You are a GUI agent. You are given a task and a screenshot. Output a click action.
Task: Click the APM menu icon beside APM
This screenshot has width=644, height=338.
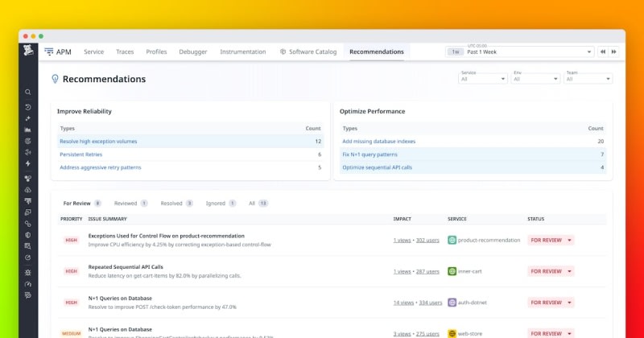[x=49, y=52]
